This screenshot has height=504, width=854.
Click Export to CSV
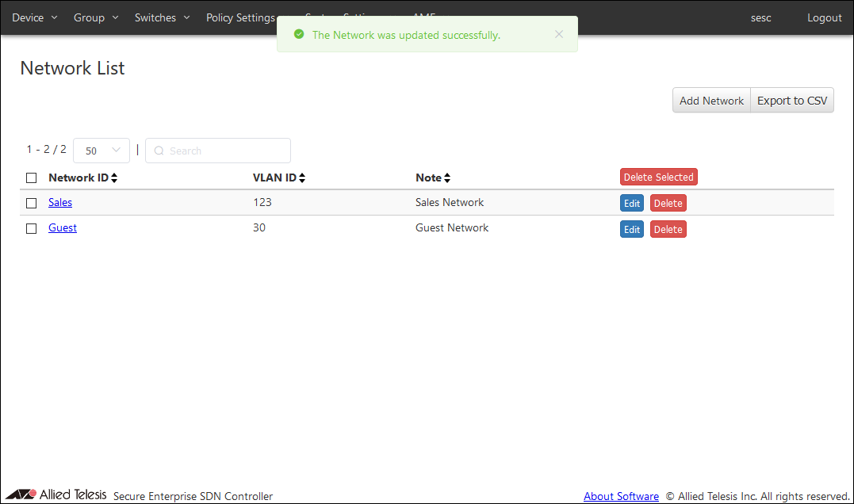792,100
